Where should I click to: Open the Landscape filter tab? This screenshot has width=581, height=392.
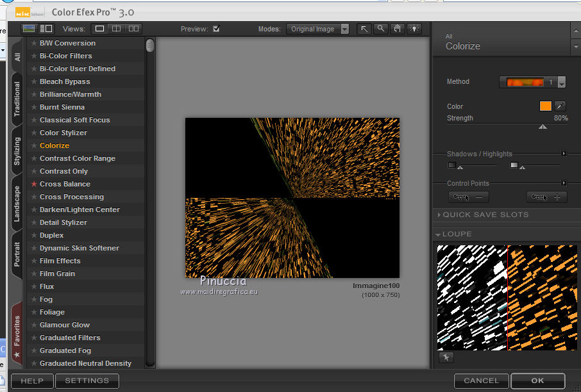17,204
